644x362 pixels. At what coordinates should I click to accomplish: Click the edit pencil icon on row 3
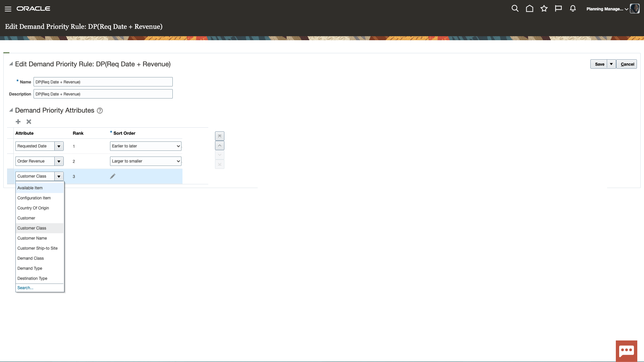coord(113,176)
